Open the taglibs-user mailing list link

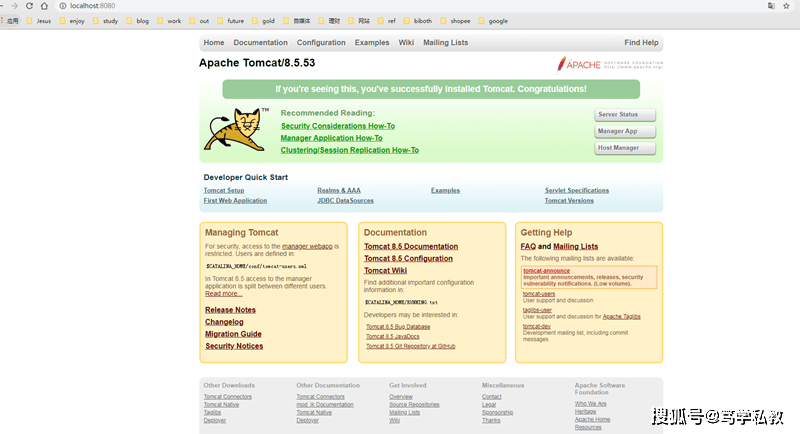click(537, 310)
